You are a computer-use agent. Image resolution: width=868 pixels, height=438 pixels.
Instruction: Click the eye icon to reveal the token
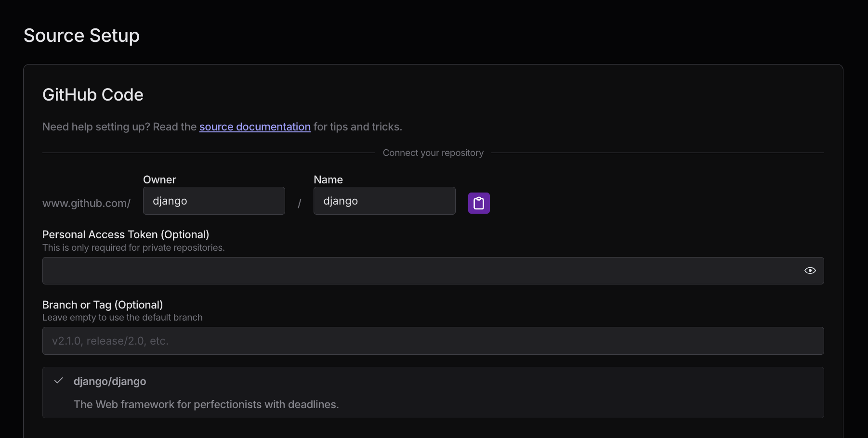coord(810,271)
